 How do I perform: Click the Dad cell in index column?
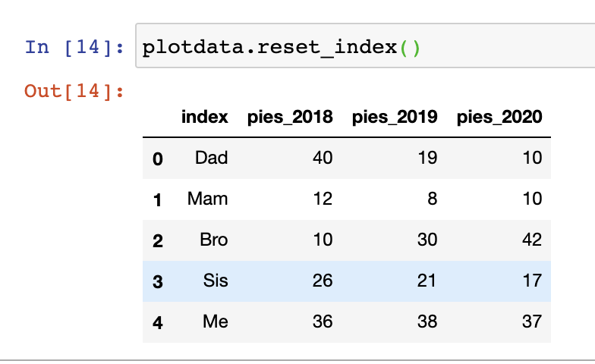(x=211, y=158)
